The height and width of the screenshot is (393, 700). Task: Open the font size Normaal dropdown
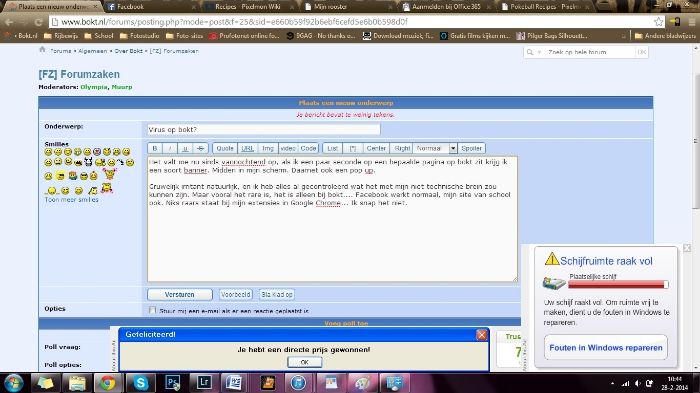click(453, 148)
